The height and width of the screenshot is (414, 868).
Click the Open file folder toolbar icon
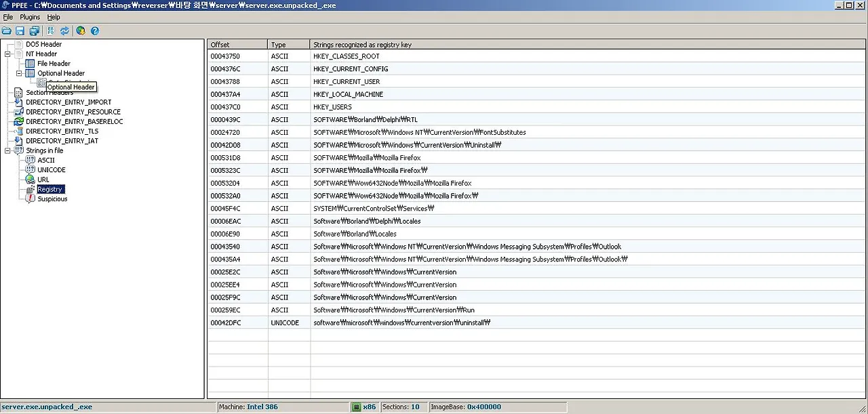click(7, 30)
